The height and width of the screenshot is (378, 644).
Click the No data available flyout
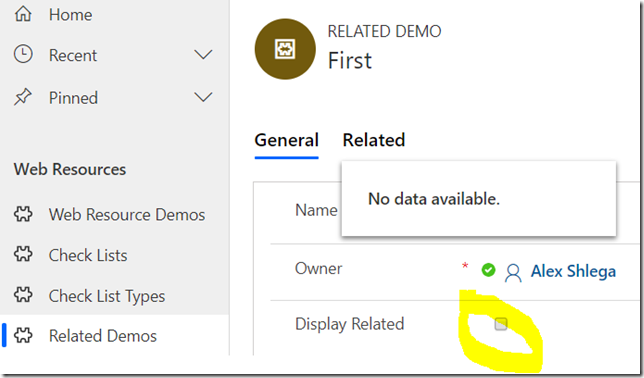[478, 199]
